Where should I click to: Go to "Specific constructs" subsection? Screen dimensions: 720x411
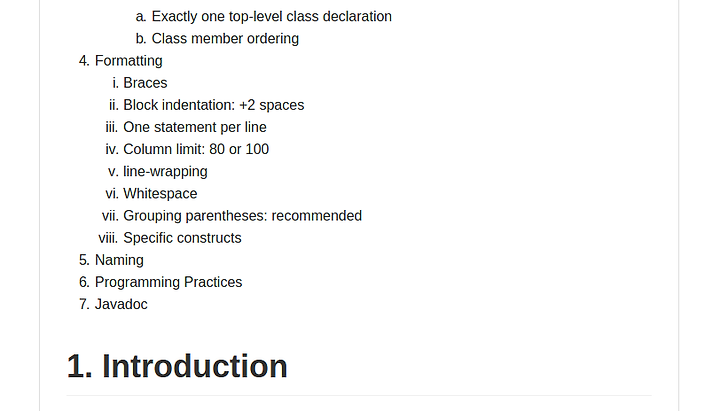(x=182, y=238)
